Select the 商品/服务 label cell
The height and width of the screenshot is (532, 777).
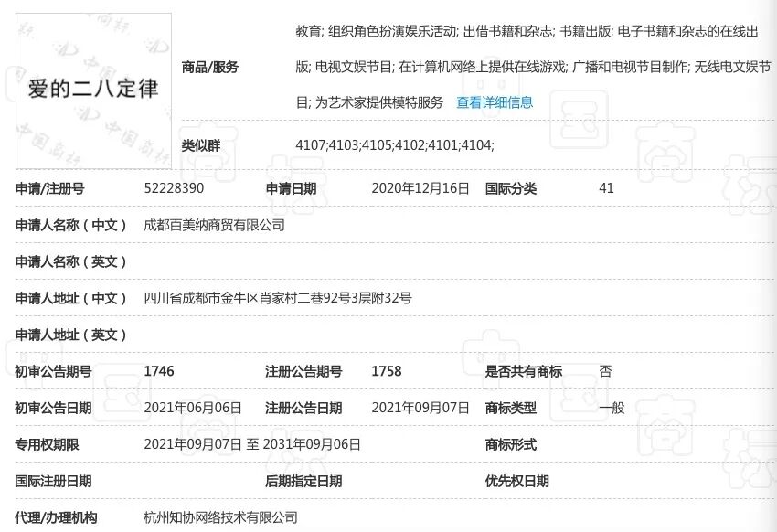point(212,67)
